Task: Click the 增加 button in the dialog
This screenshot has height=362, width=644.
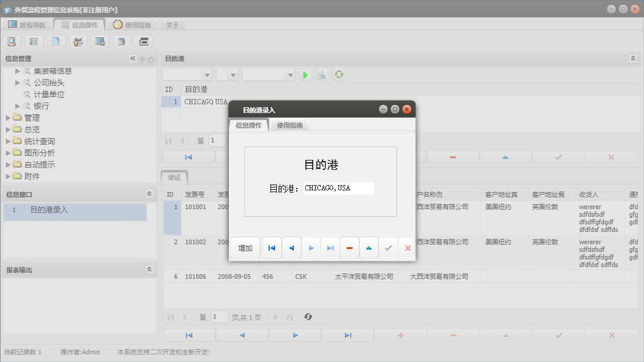Action: 245,247
